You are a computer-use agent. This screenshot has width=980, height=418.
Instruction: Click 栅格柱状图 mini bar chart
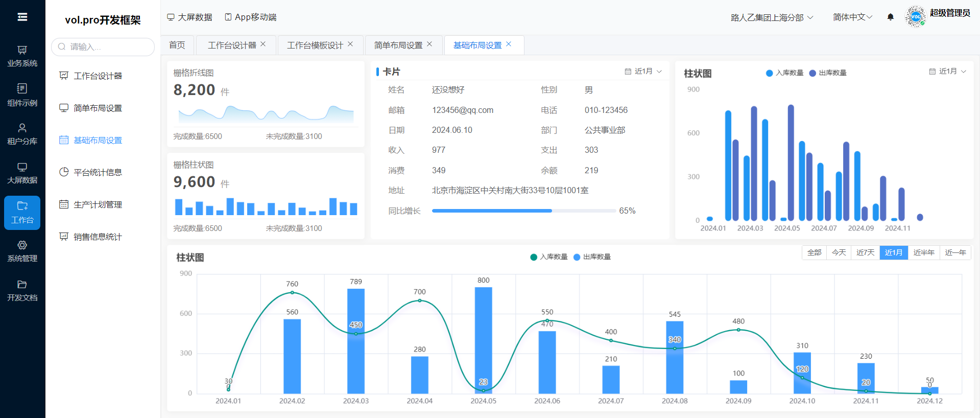[266, 206]
